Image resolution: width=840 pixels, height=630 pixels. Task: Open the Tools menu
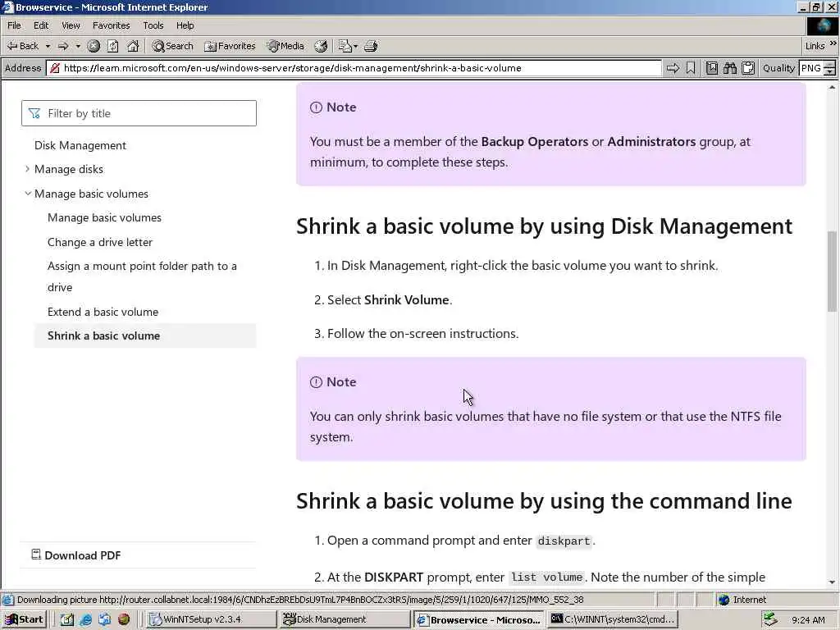[x=153, y=25]
